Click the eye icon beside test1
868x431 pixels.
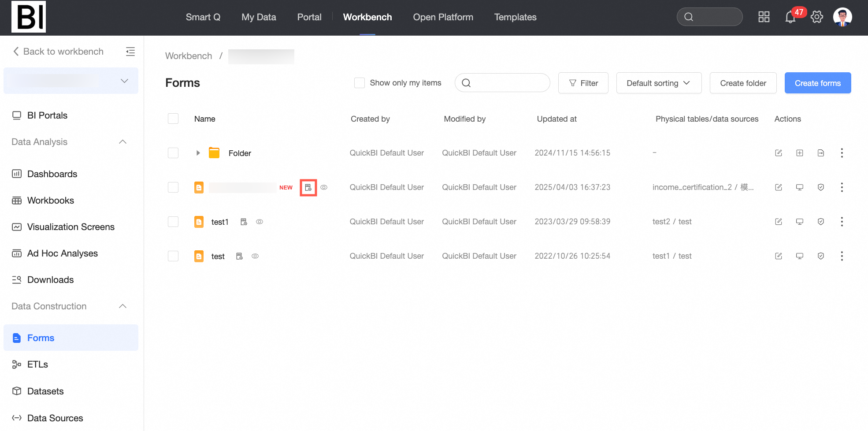click(x=260, y=222)
